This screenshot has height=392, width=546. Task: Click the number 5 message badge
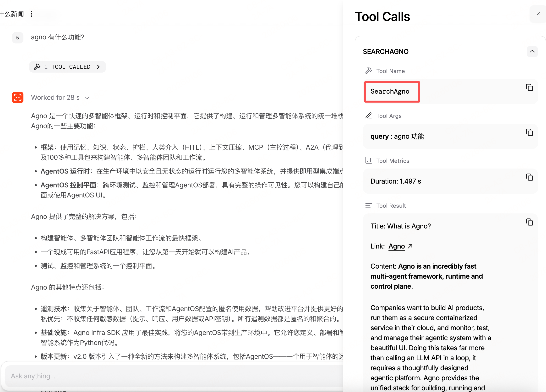coord(18,38)
